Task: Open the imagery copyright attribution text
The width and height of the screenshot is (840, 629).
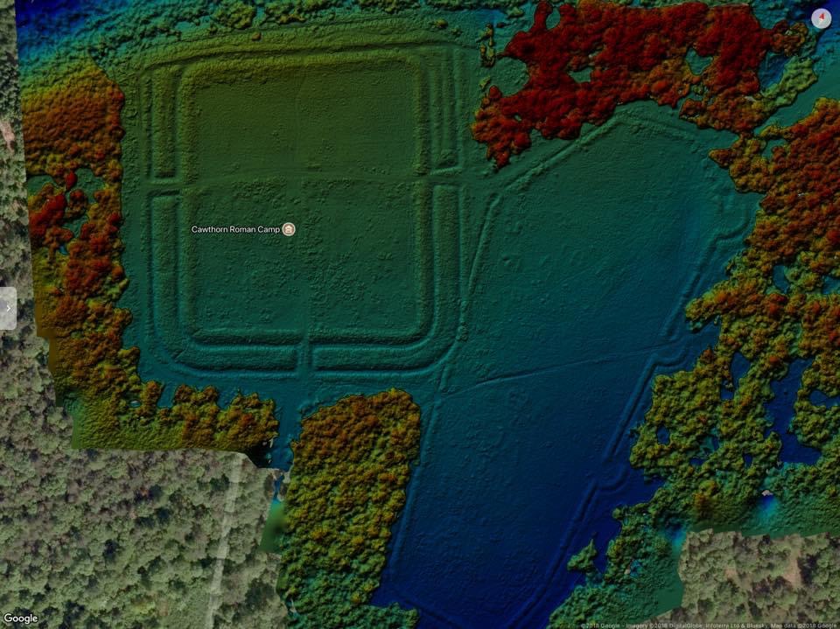Action: (709, 625)
